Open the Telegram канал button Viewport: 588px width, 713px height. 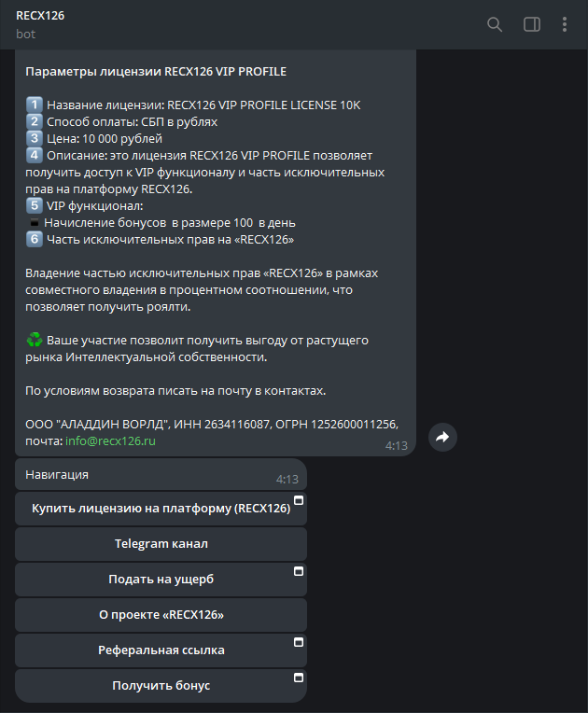click(161, 544)
